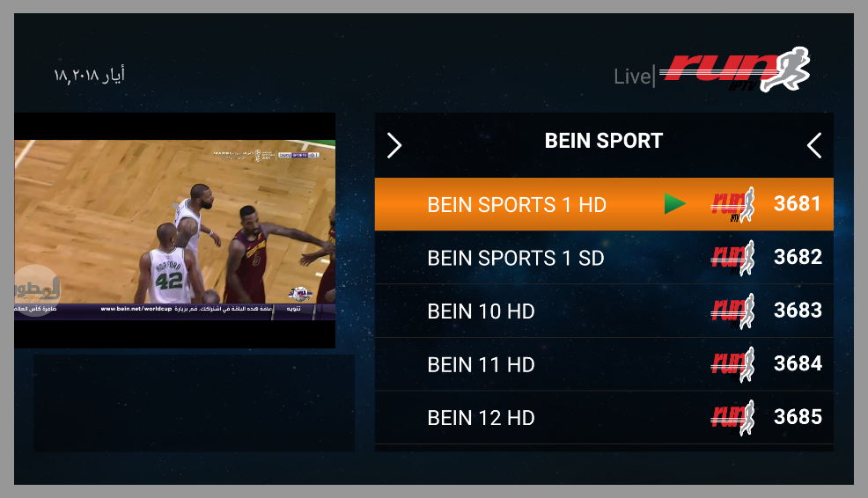
Task: Open BEIN 11 HD channel
Action: click(604, 364)
